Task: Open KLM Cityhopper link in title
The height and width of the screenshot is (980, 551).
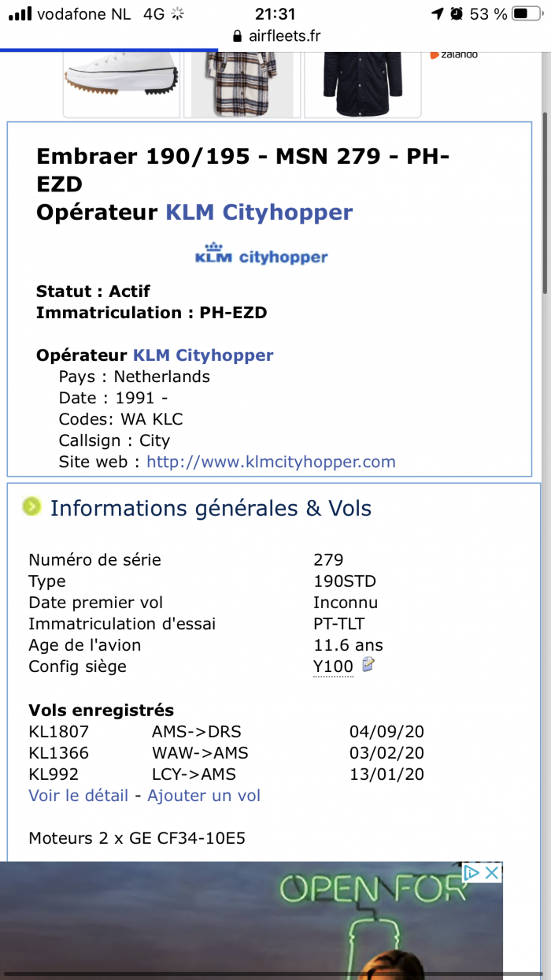Action: tap(259, 213)
